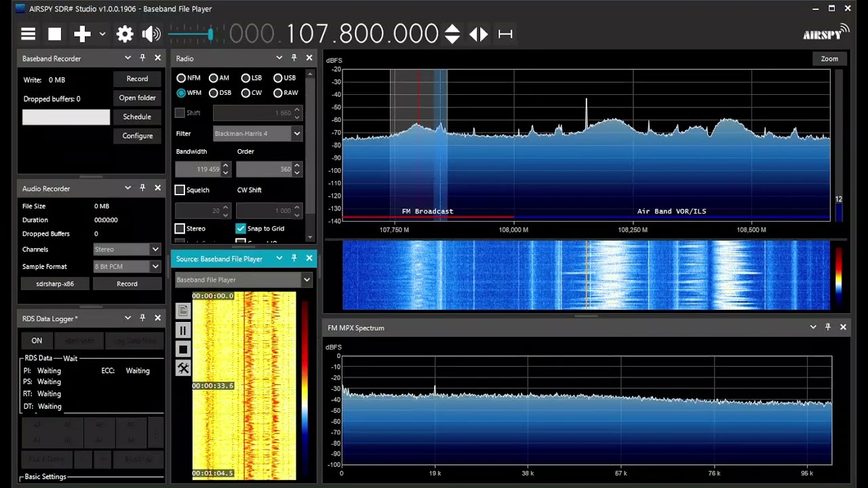Pin the FM MPX Spectrum panel
The image size is (868, 488).
click(828, 327)
